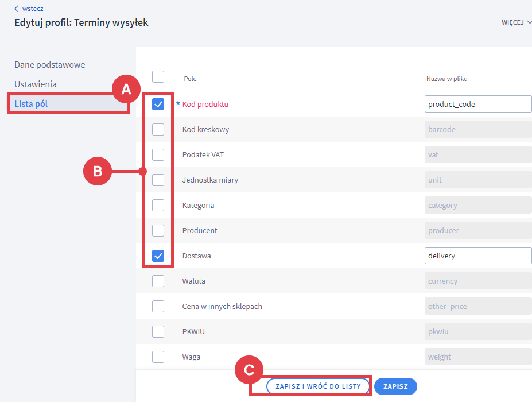
Task: Enable the Kategoria field checkbox
Action: pyautogui.click(x=158, y=206)
